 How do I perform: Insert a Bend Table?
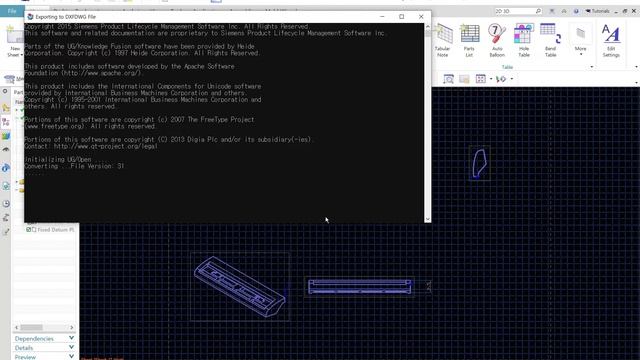tap(551, 40)
